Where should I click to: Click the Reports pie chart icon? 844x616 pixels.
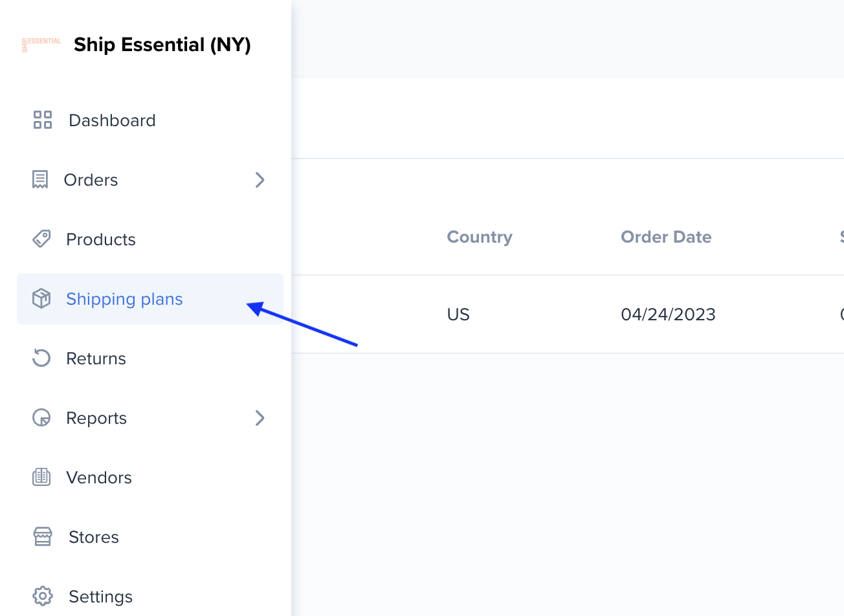[x=41, y=417]
